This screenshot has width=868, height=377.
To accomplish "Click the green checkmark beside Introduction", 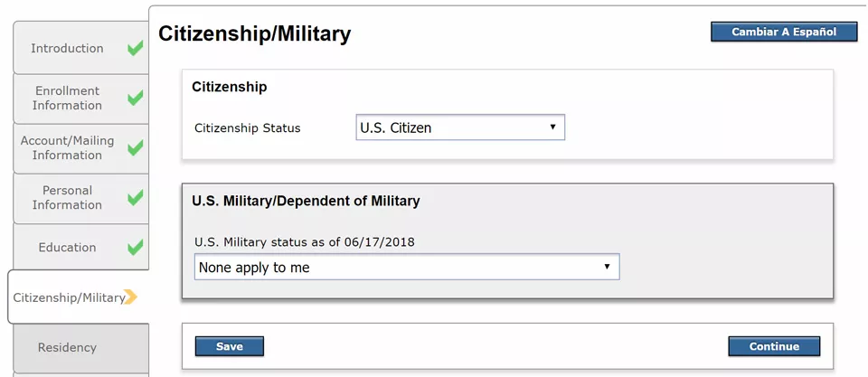I will pyautogui.click(x=135, y=48).
